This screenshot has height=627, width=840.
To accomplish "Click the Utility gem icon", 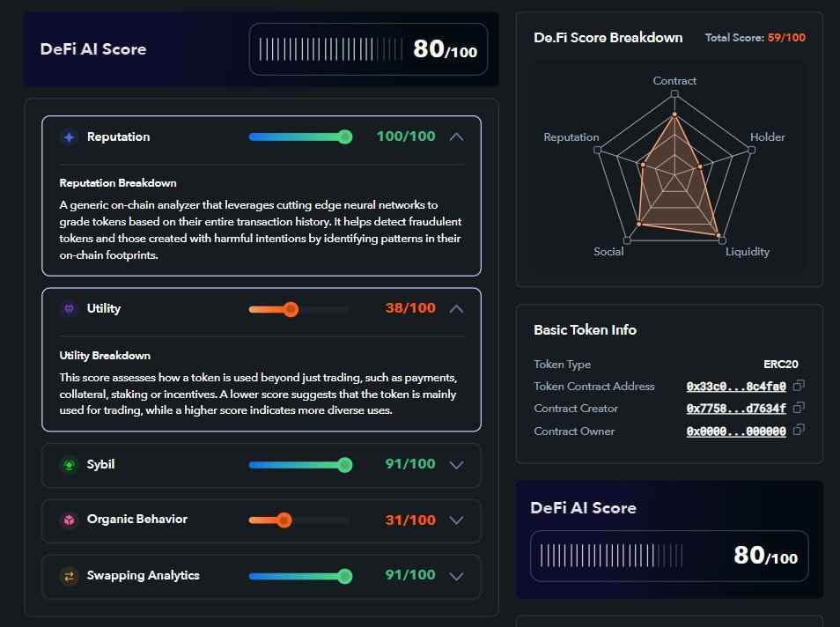I will [69, 309].
